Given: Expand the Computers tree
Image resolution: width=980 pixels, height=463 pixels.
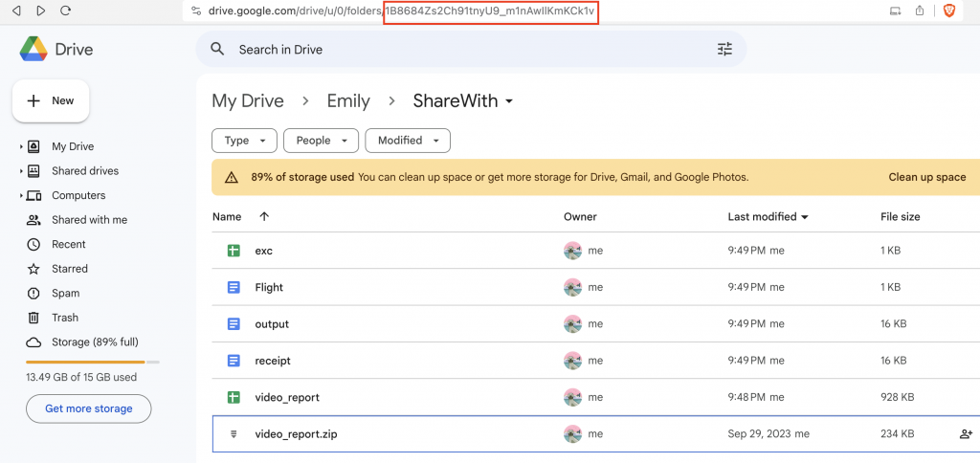Looking at the screenshot, I should pos(21,195).
